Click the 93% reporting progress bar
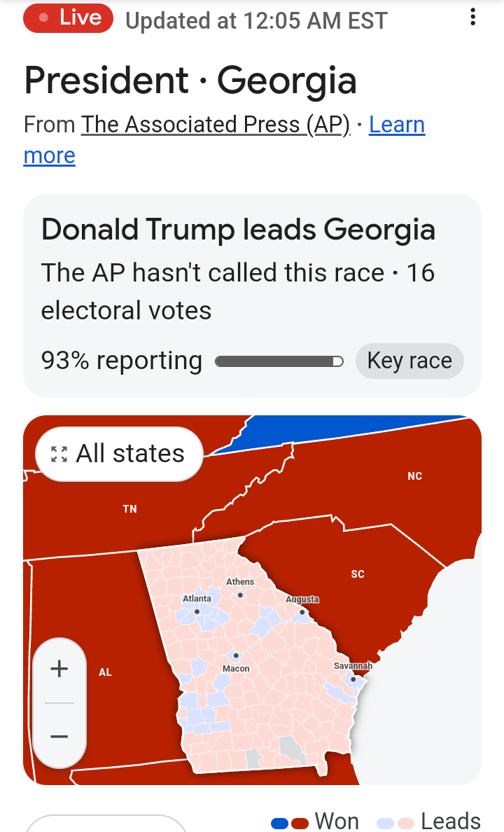Screen dimensions: 504x832 coord(279,361)
